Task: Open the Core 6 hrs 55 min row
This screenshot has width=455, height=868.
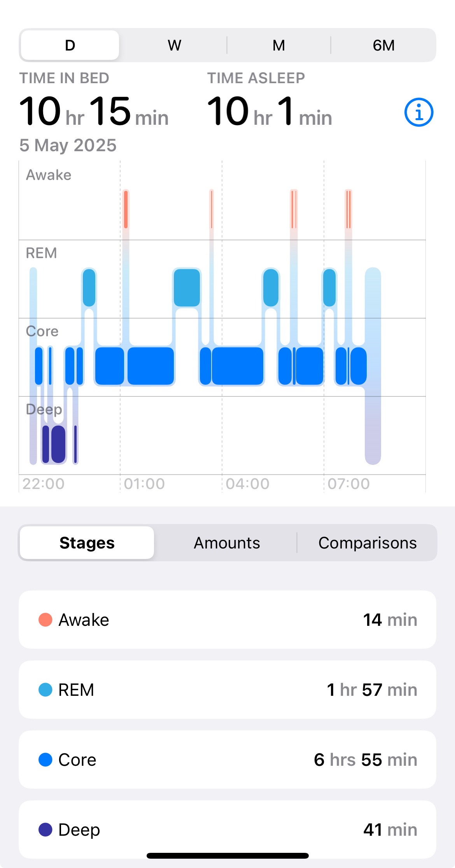Action: point(227,760)
